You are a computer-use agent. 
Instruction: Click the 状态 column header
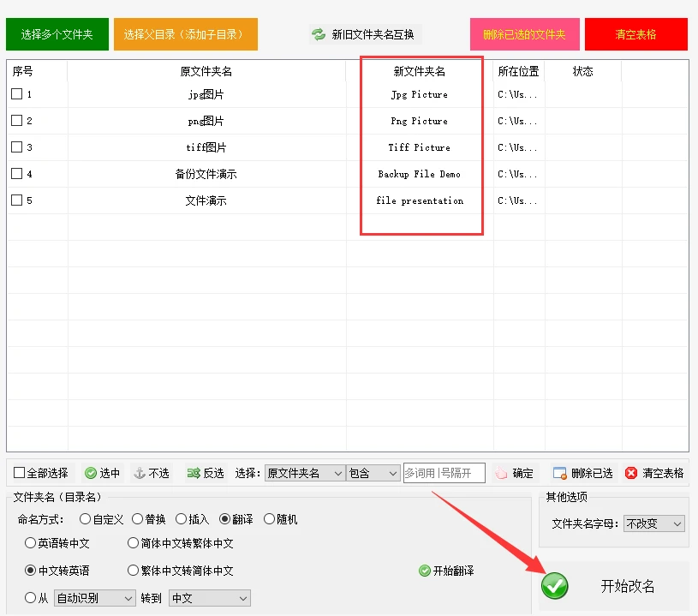[582, 71]
